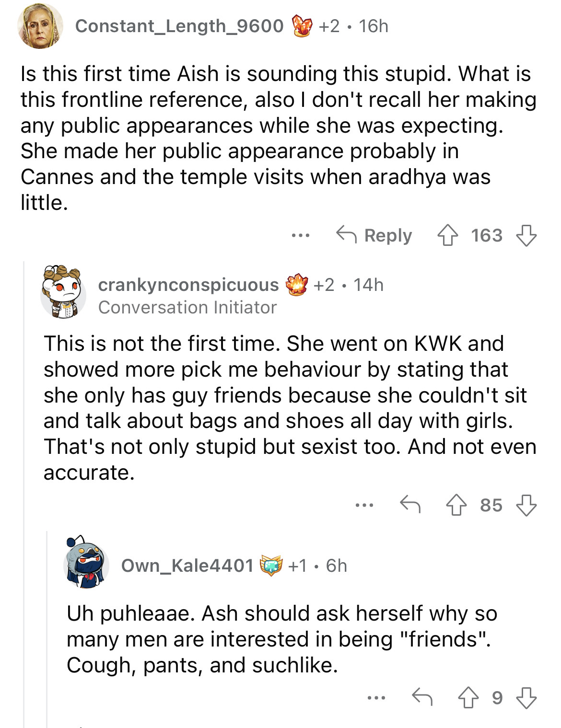Image resolution: width=561 pixels, height=728 pixels.
Task: Open more options for Constant_Length_9600's comment
Action: (x=301, y=235)
